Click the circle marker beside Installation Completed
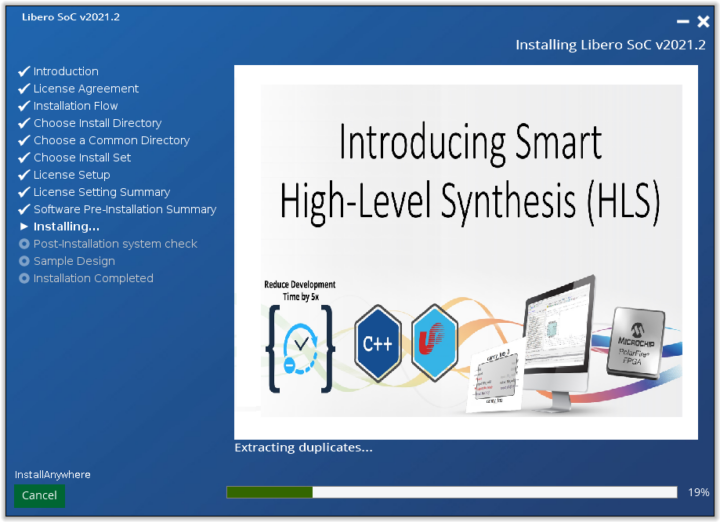 (x=24, y=278)
